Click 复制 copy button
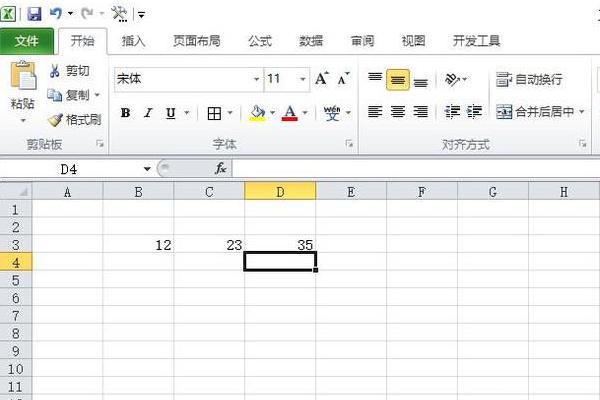The image size is (600, 400). click(68, 95)
